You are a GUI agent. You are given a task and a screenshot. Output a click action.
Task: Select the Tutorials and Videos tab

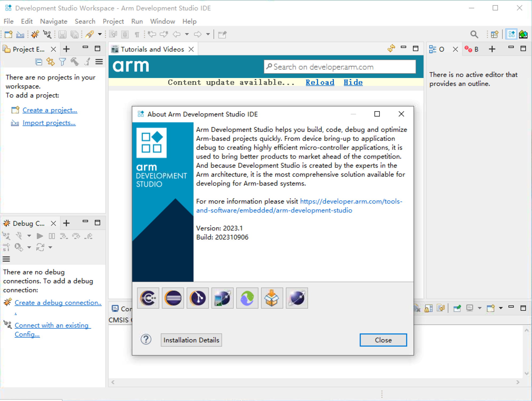pos(152,49)
